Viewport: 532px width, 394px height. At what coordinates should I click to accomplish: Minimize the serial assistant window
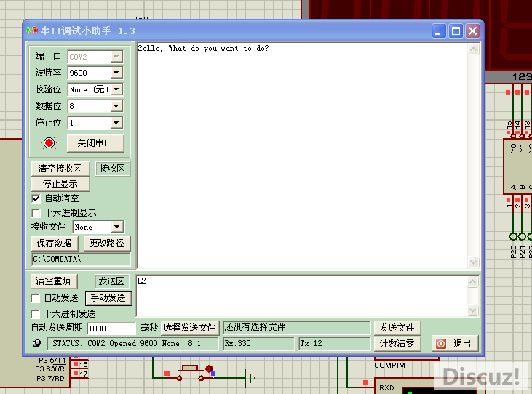439,31
